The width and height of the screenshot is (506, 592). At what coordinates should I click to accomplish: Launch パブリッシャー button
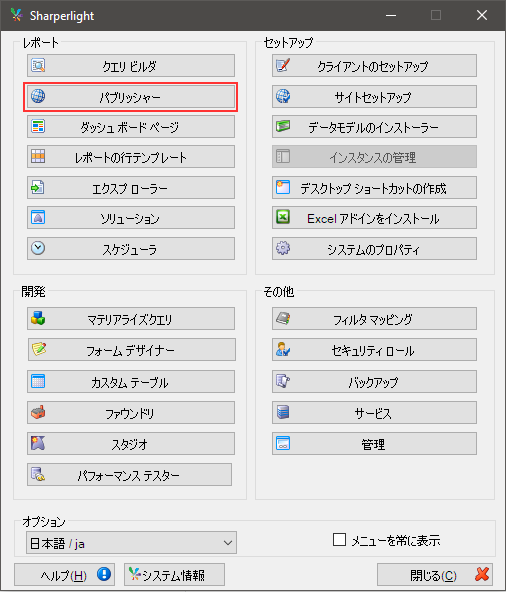pyautogui.click(x=131, y=97)
